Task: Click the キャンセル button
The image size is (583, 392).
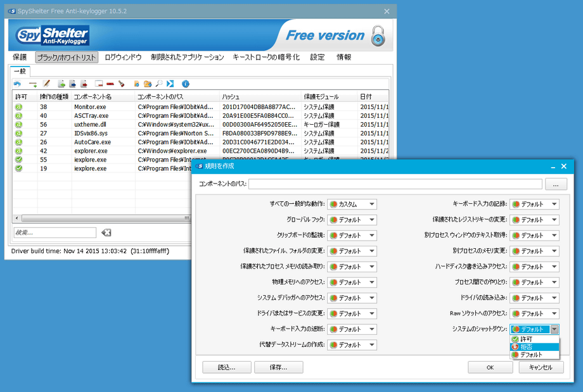Action: coord(541,367)
